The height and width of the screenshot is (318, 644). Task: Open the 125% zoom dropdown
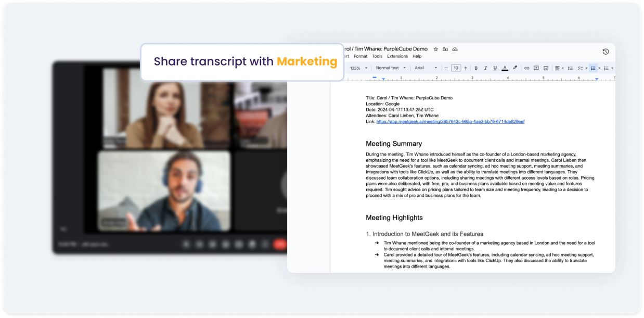point(358,68)
